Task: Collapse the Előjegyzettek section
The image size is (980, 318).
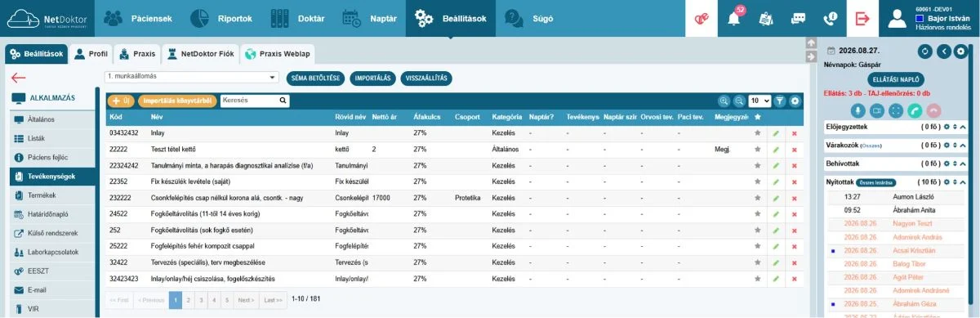Action: coord(962,127)
